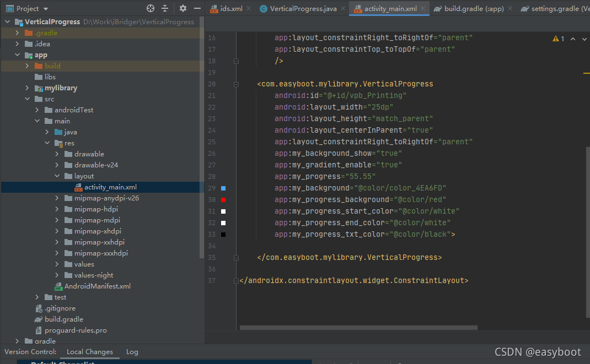Close the ids.xml tab

pos(249,8)
